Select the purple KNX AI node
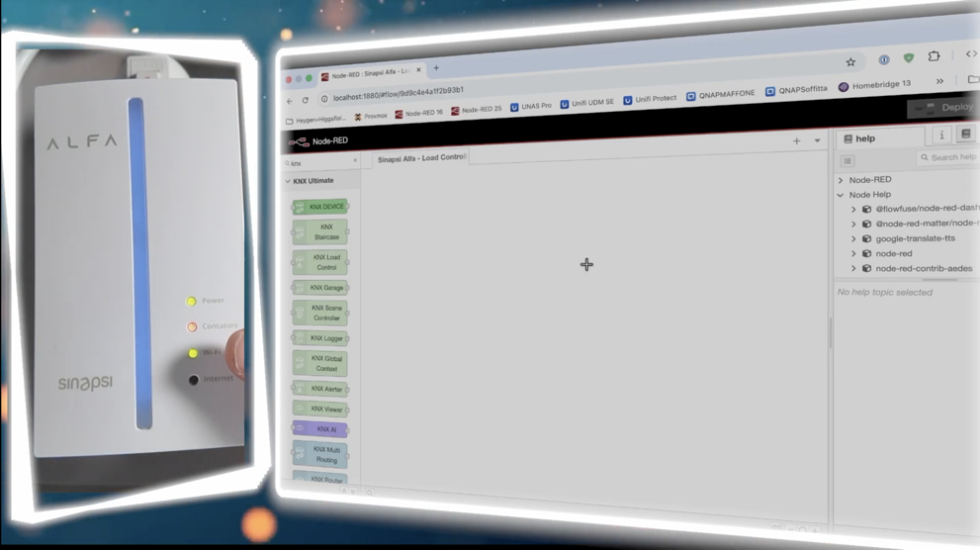980x550 pixels. tap(320, 429)
